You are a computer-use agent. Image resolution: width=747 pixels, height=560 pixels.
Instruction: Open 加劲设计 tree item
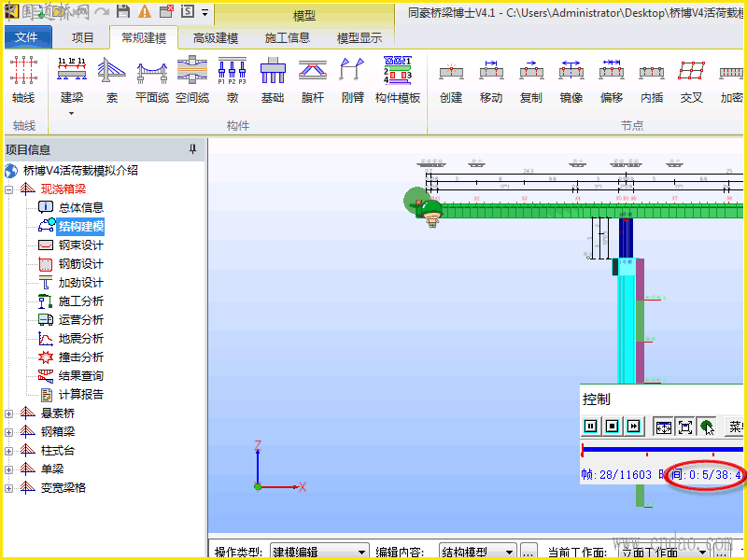tap(80, 283)
